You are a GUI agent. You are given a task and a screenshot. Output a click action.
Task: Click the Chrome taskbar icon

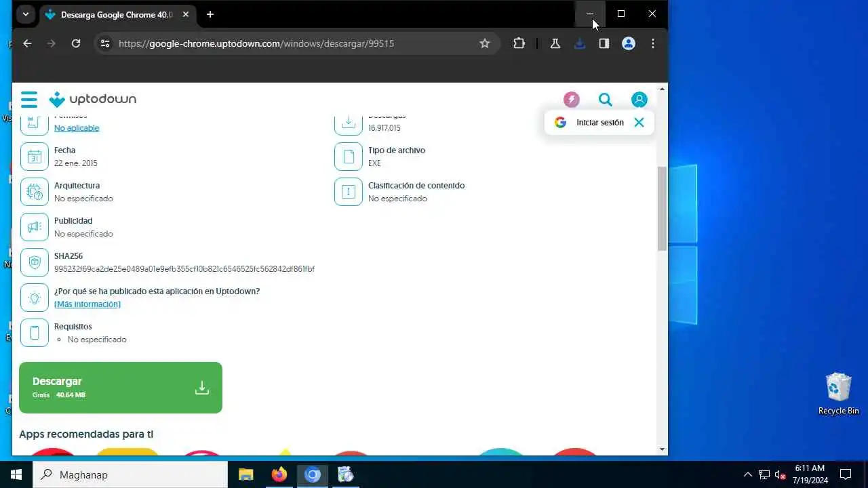pyautogui.click(x=313, y=474)
